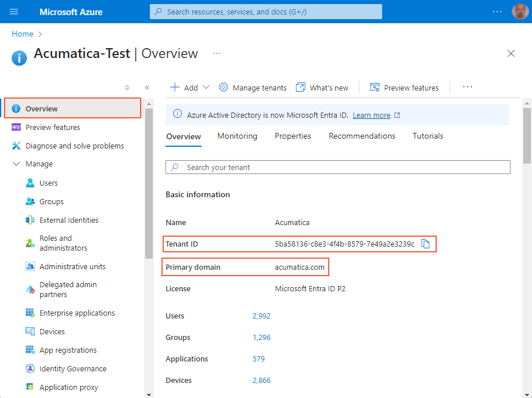532x398 pixels.
Task: Open the toolbar overflow ellipsis menu
Action: click(468, 87)
